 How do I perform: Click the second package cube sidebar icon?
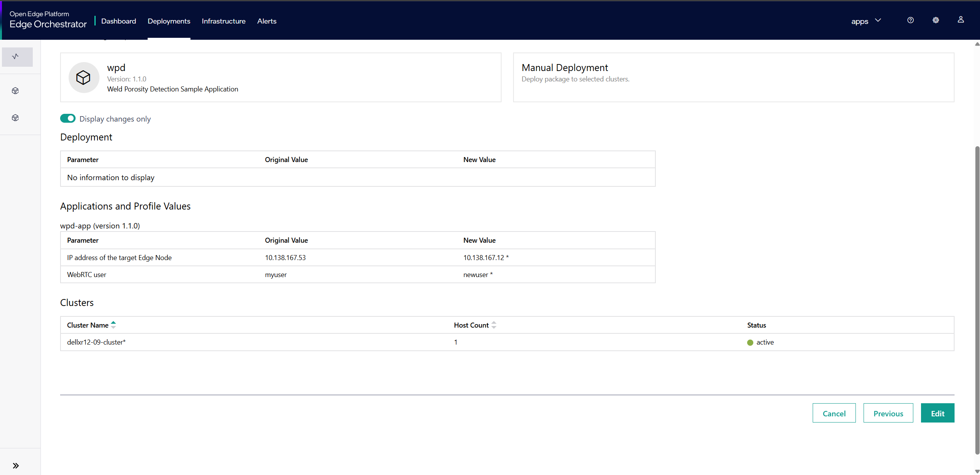(x=15, y=118)
